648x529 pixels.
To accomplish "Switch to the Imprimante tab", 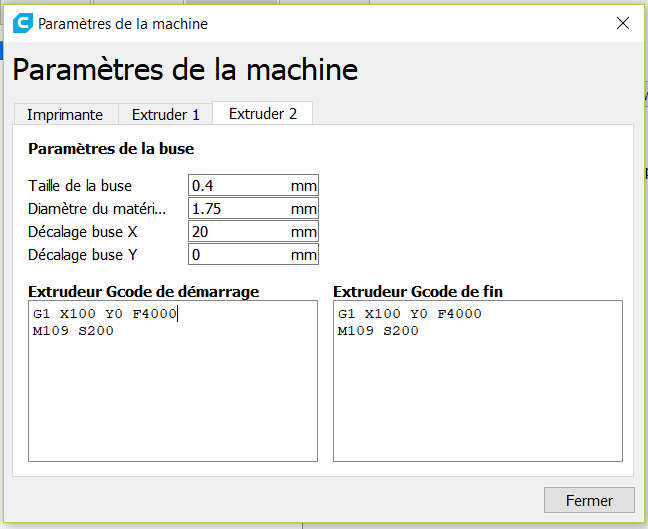I will pyautogui.click(x=65, y=114).
